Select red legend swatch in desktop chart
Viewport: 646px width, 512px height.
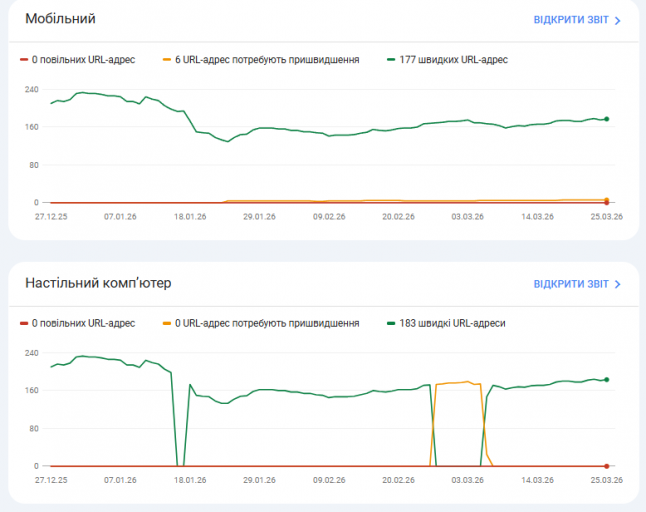click(x=24, y=323)
